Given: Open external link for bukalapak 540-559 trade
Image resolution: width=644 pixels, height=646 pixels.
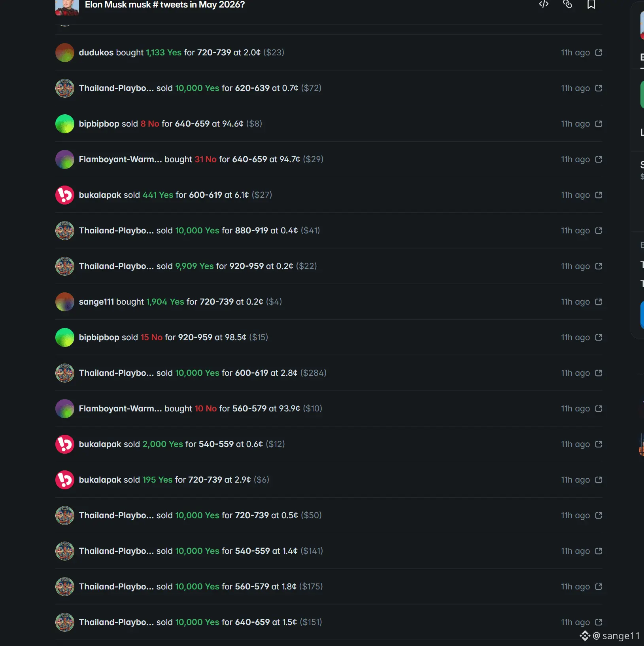Looking at the screenshot, I should click(599, 444).
